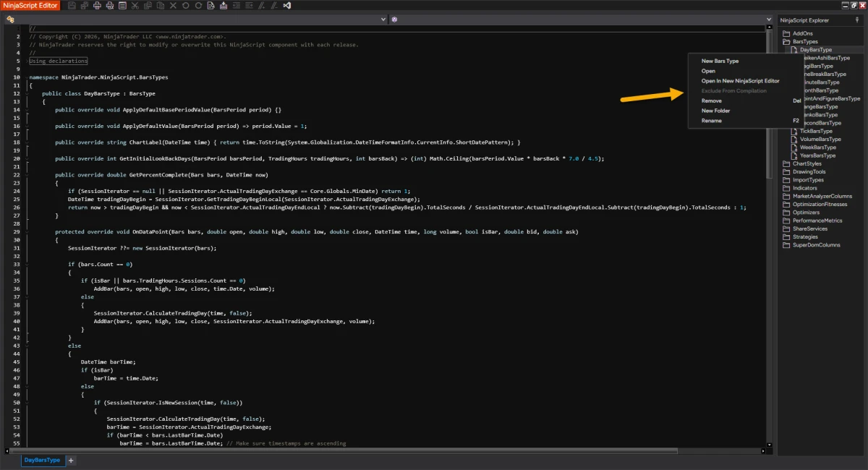Click the increase indent icon
868x470 pixels.
249,5
